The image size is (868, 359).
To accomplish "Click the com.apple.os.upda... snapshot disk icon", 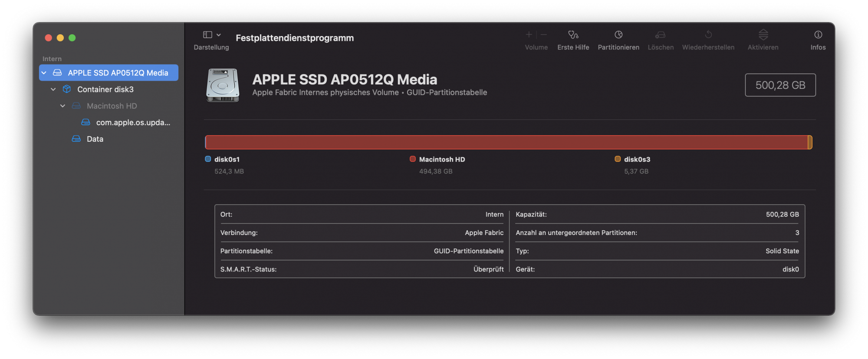I will click(x=86, y=122).
